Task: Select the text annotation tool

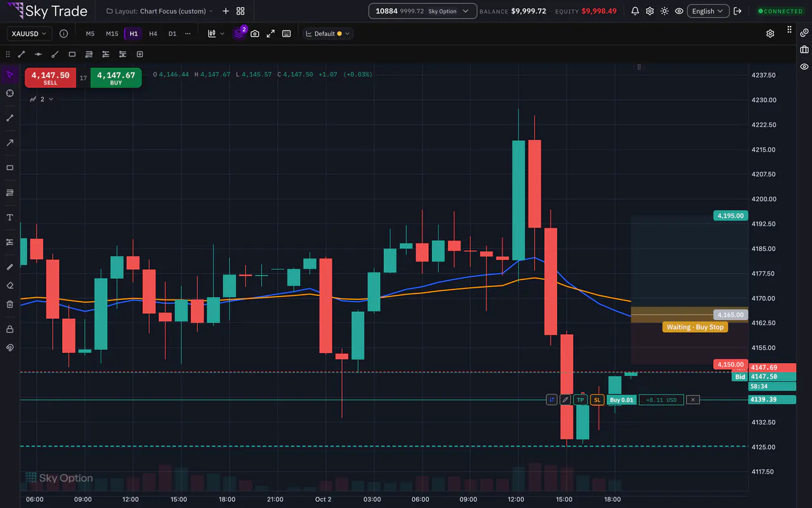Action: coord(10,217)
